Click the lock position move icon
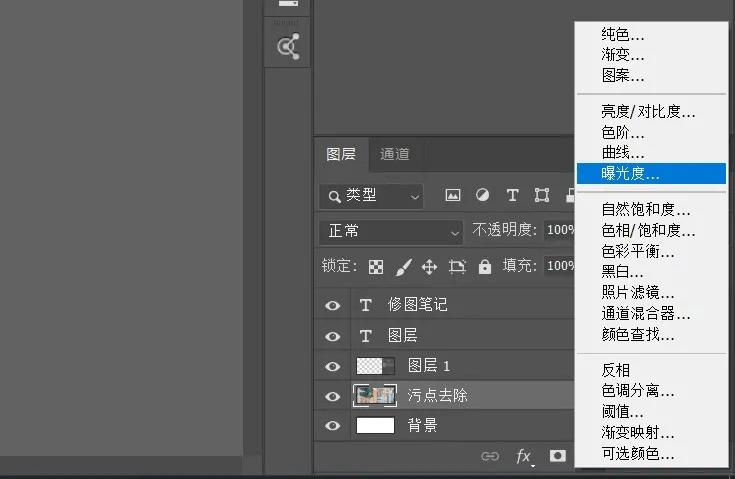Screen dimensions: 735x479 (x=430, y=267)
